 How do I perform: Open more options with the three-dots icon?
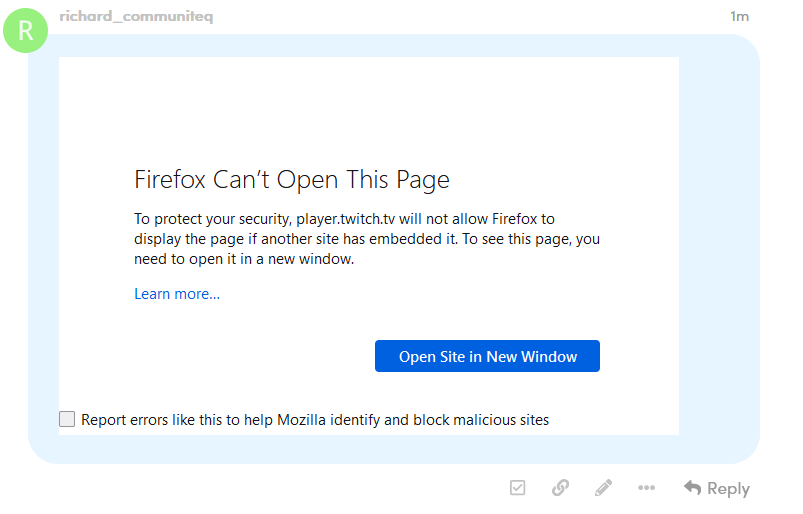(x=646, y=487)
